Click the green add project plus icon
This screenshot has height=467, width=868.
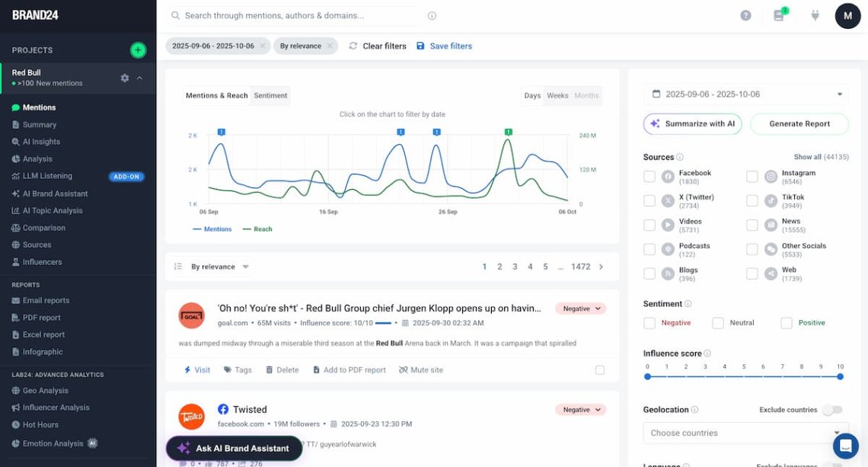coord(138,50)
